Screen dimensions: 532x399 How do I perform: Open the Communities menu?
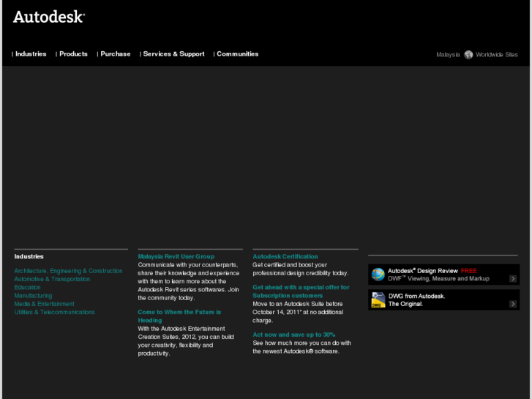pos(238,54)
